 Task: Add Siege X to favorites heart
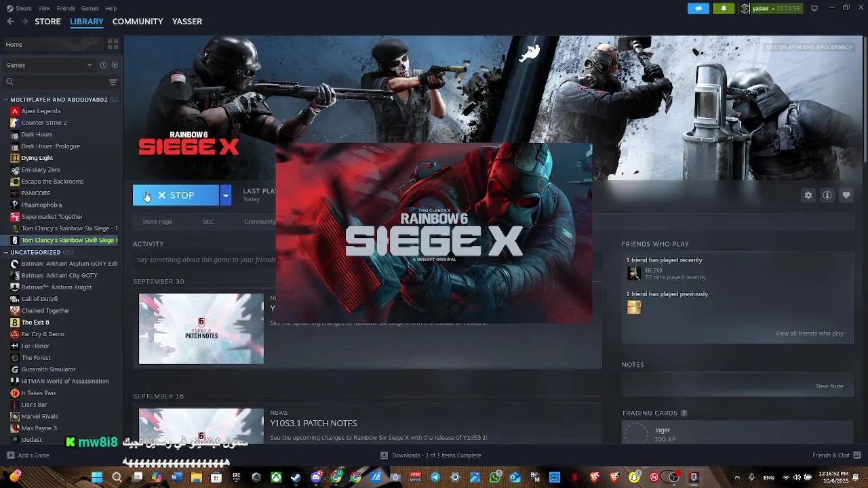[x=846, y=195]
